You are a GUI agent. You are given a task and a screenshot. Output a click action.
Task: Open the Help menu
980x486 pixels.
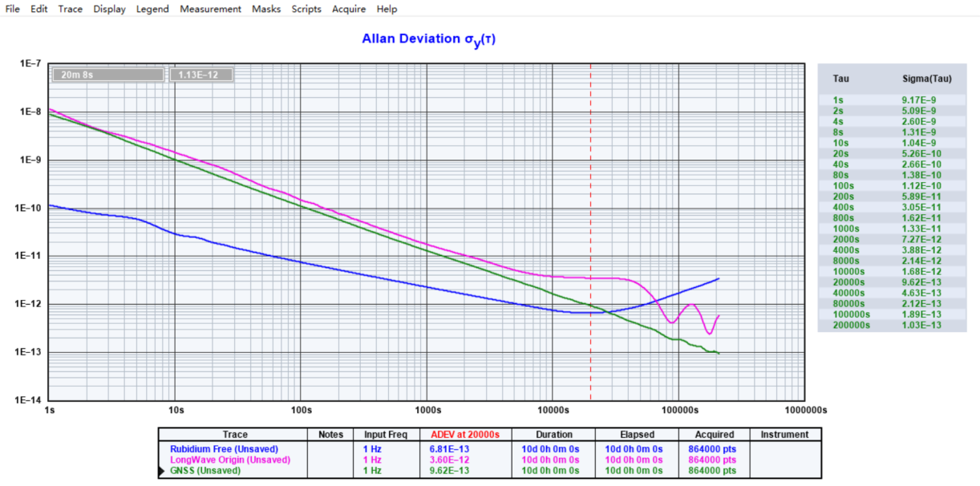click(387, 9)
